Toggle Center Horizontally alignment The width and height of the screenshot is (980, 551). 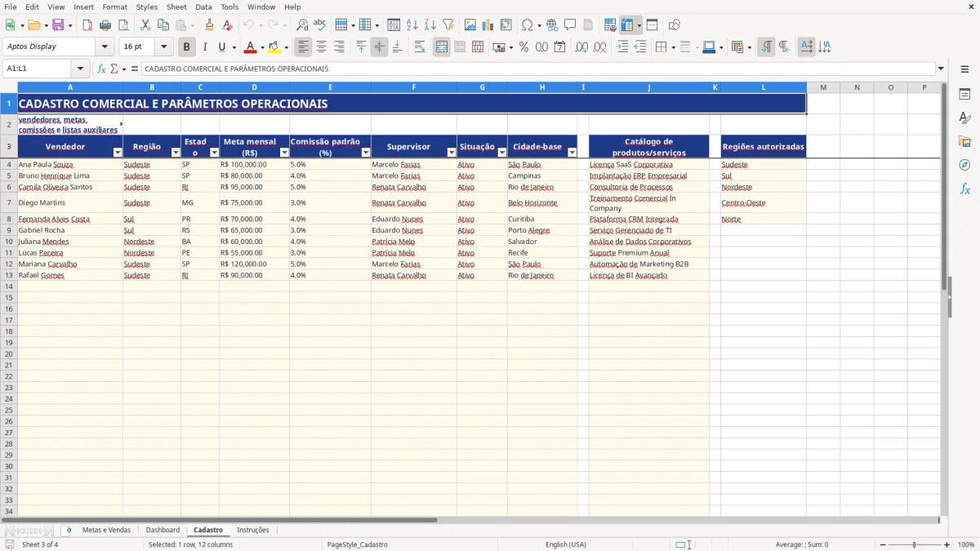321,47
